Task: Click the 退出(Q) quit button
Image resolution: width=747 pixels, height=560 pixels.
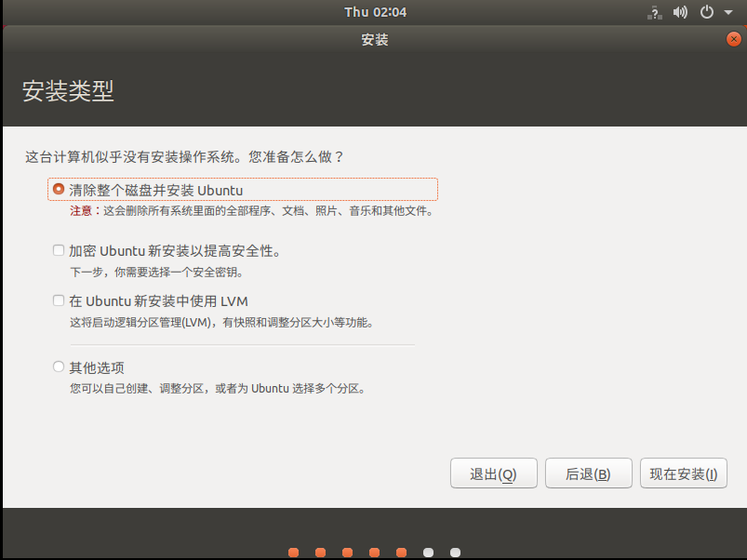Action: tap(494, 473)
